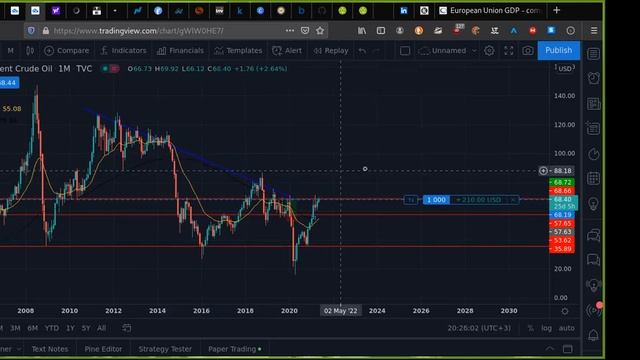This screenshot has height=360, width=640.
Task: Click the 1 000 order quantity label
Action: pyautogui.click(x=436, y=200)
